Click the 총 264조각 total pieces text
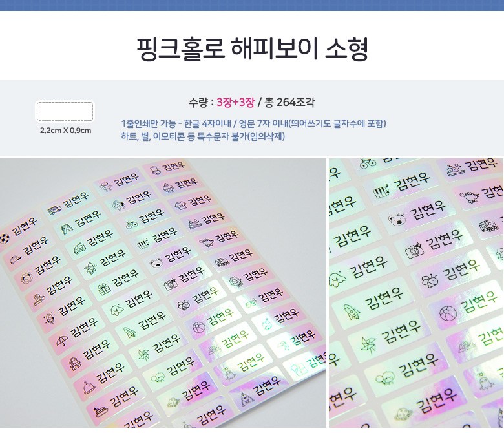 [x=289, y=102]
